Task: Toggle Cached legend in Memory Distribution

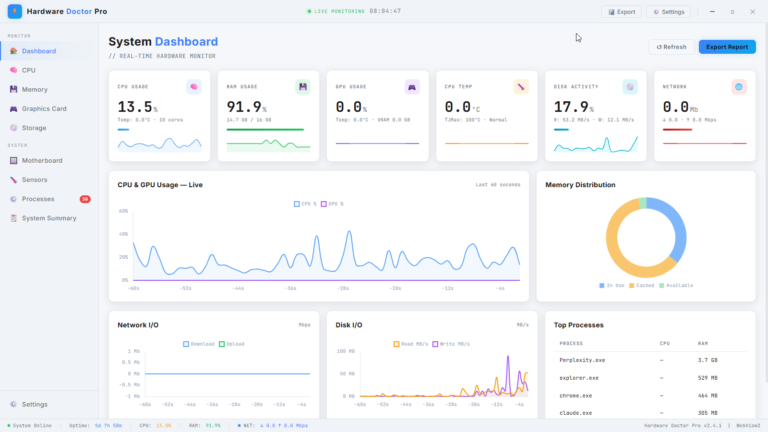Action: [x=642, y=285]
